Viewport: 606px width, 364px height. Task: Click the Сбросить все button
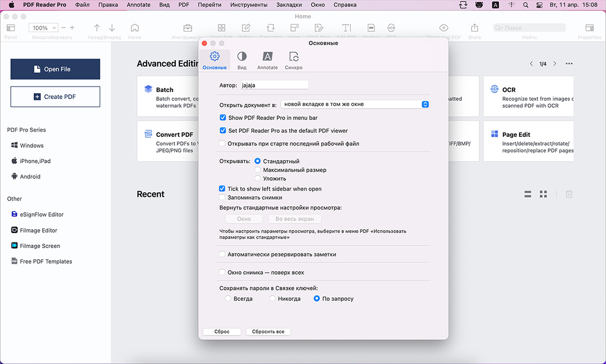coord(268,332)
